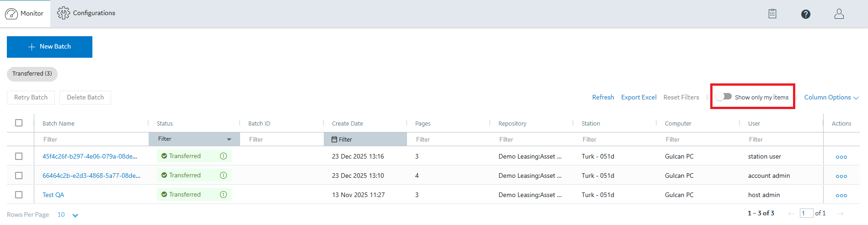Open batch 66464c2b-e2d3-4868-5a77-08de...
The width and height of the screenshot is (868, 225).
[91, 176]
